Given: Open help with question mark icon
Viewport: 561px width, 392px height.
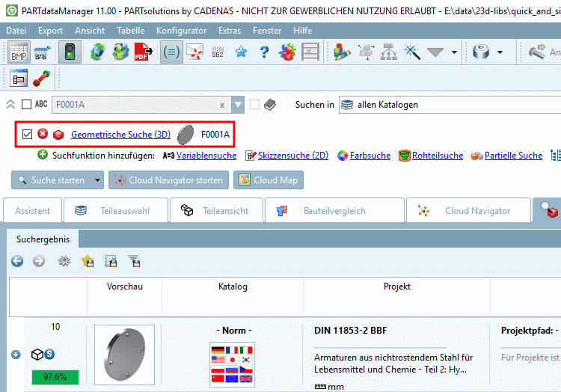Looking at the screenshot, I should pos(264,52).
